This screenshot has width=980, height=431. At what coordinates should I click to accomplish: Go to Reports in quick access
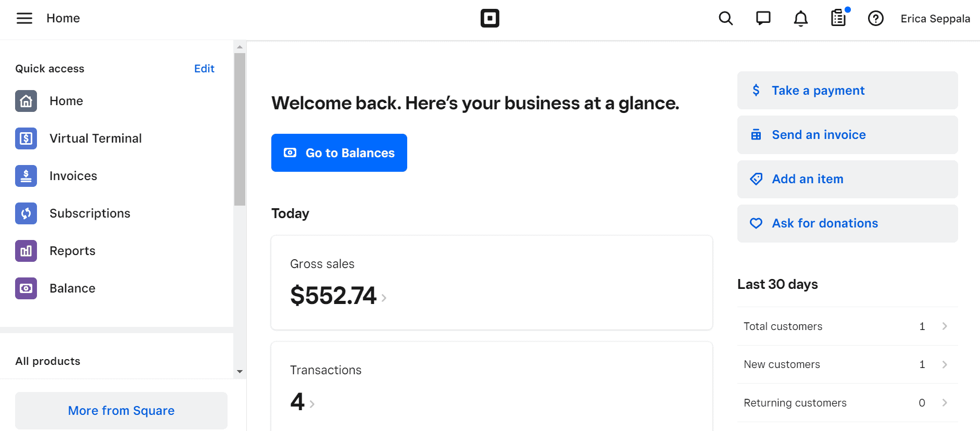click(72, 251)
